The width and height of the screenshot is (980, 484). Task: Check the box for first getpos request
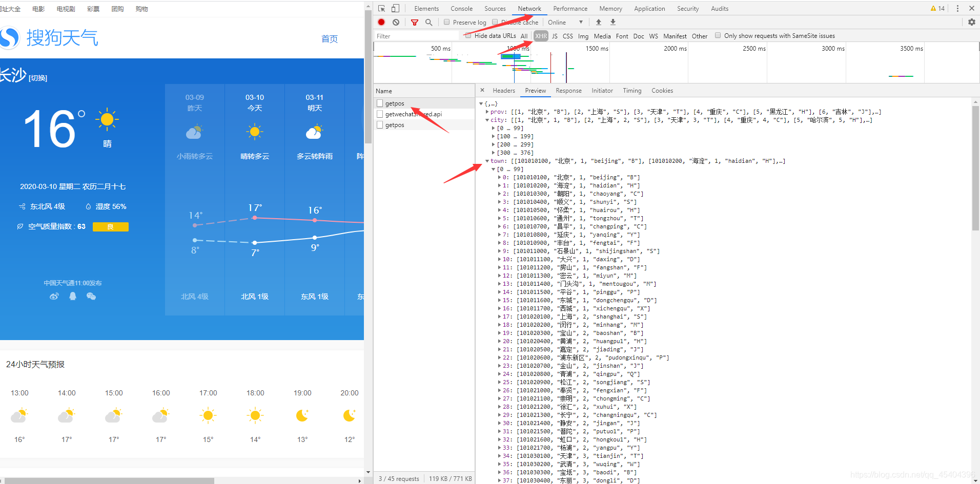pyautogui.click(x=380, y=103)
